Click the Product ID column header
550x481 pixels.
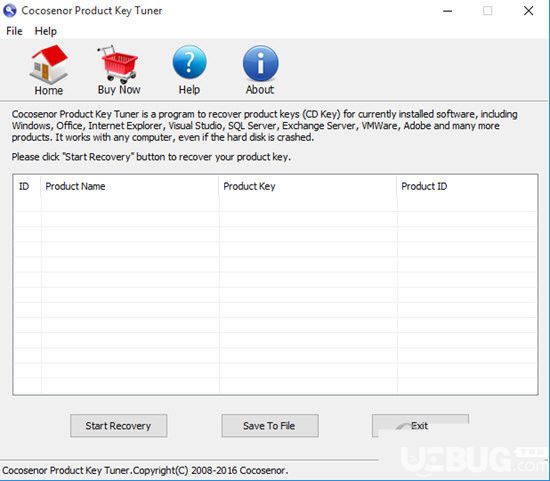click(x=467, y=186)
